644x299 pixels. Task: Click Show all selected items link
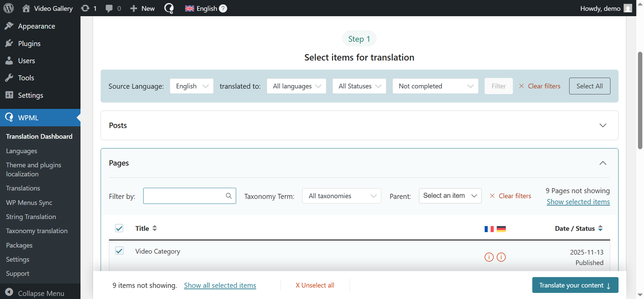click(x=220, y=285)
